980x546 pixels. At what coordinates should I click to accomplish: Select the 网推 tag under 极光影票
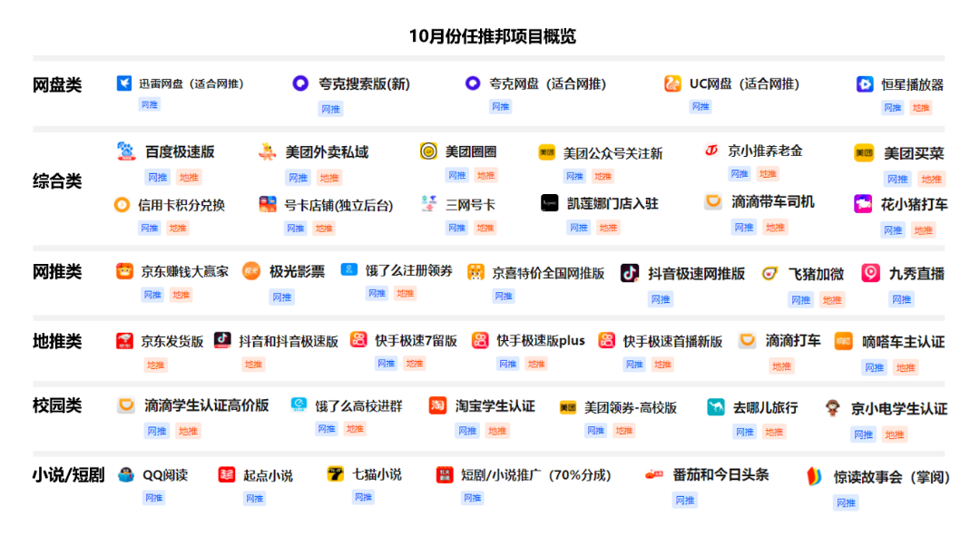[282, 297]
